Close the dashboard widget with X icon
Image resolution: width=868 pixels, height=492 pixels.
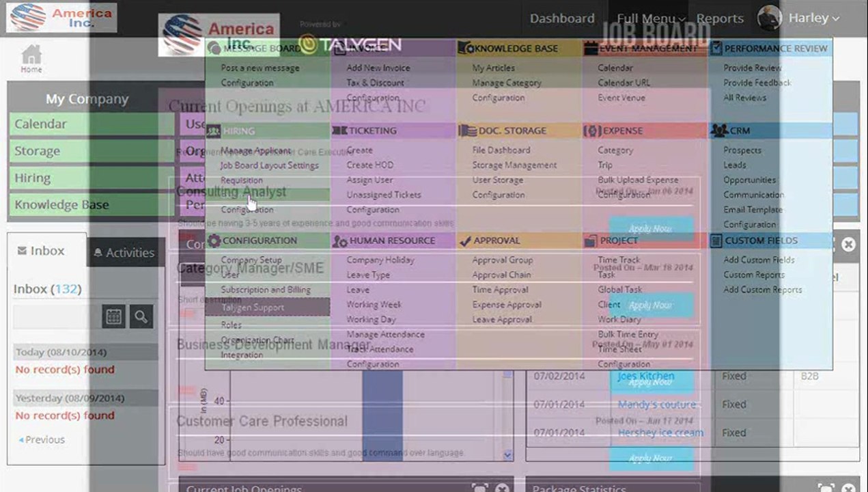[848, 244]
